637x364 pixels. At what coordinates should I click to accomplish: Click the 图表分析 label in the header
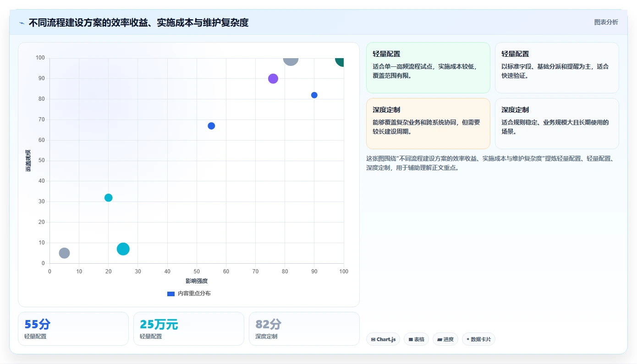[606, 22]
